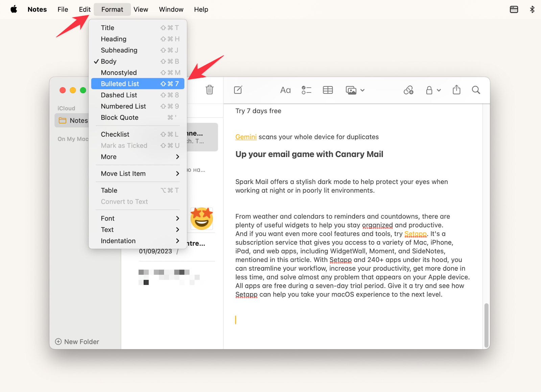
Task: Open text styles with the Aa icon
Action: pyautogui.click(x=285, y=90)
